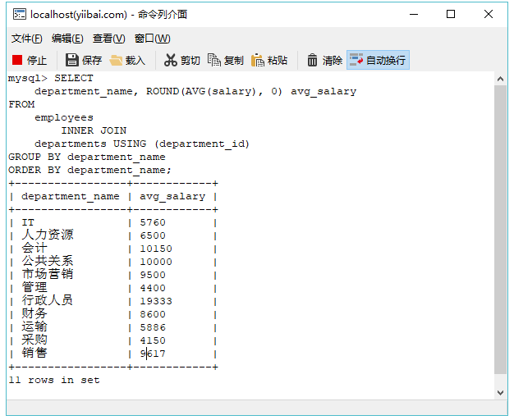This screenshot has height=420, width=514.
Task: Click the salary value 8600
Action: [153, 314]
